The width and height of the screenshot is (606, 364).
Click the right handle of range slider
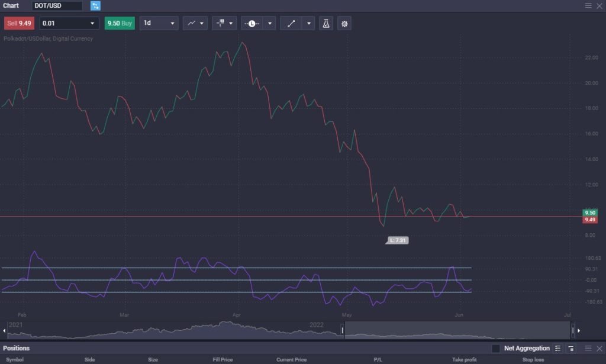coord(573,330)
